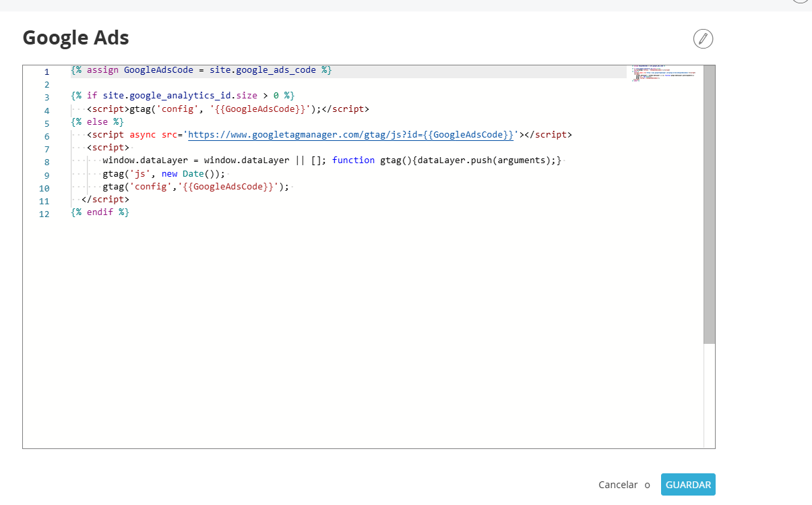The width and height of the screenshot is (812, 505).
Task: Click line number 5 in the gutter
Action: click(x=46, y=123)
